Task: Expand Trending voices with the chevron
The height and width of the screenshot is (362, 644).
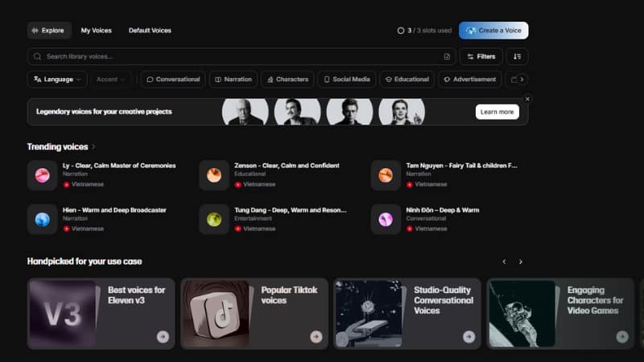Action: (x=93, y=147)
